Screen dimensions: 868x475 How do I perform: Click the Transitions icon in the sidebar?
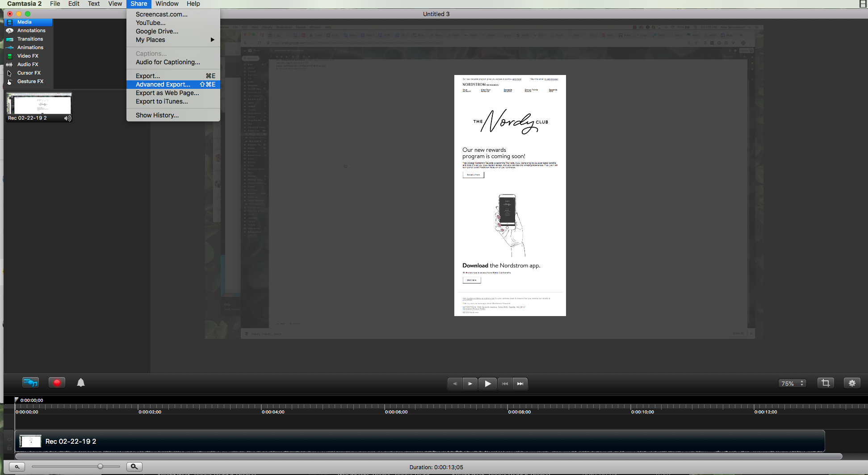click(9, 39)
